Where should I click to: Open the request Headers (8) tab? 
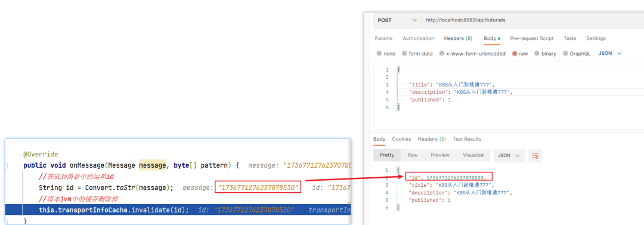click(x=458, y=38)
